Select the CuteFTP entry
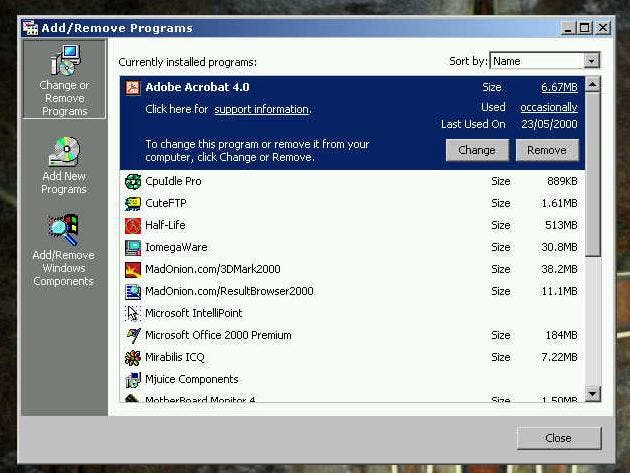The height and width of the screenshot is (473, 630). [352, 203]
